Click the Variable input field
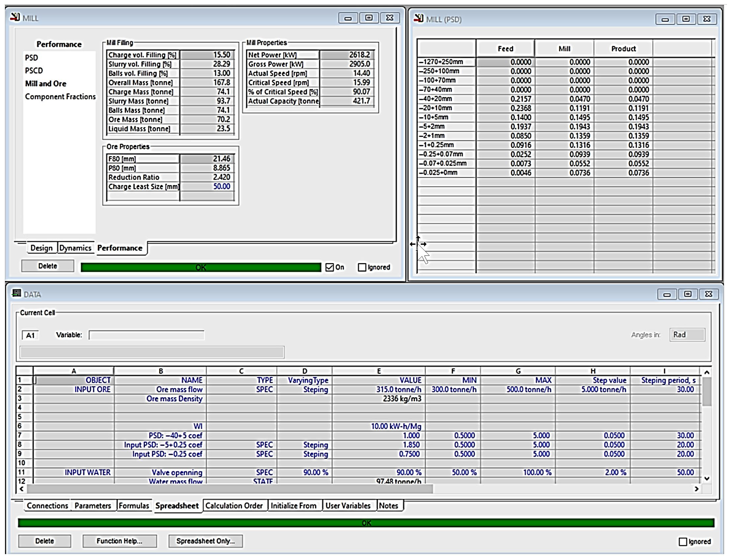The image size is (729, 560). 147,335
